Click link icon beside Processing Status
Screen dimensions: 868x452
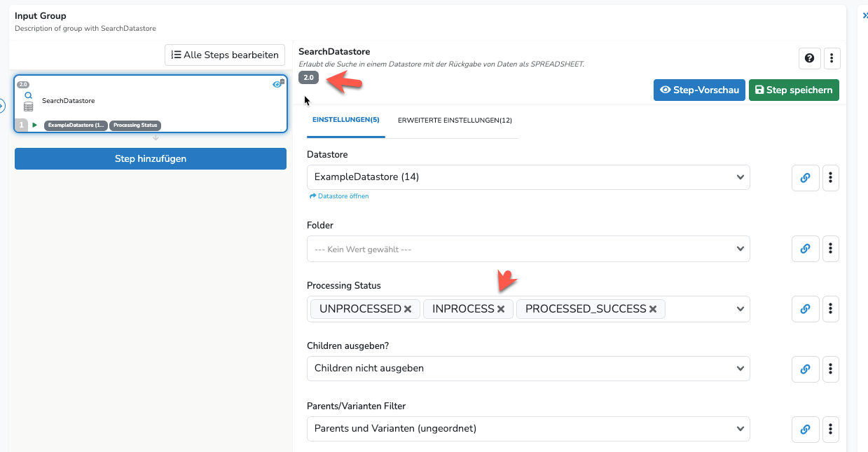click(805, 309)
